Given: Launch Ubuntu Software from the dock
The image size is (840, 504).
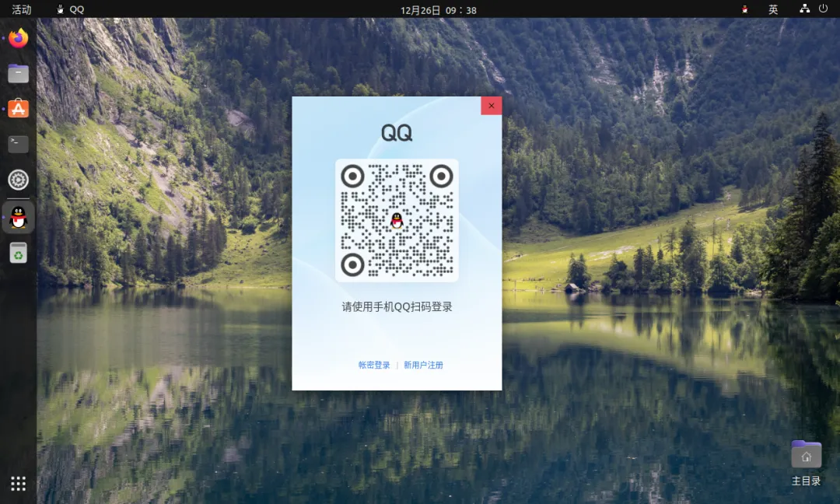Looking at the screenshot, I should click(x=18, y=109).
